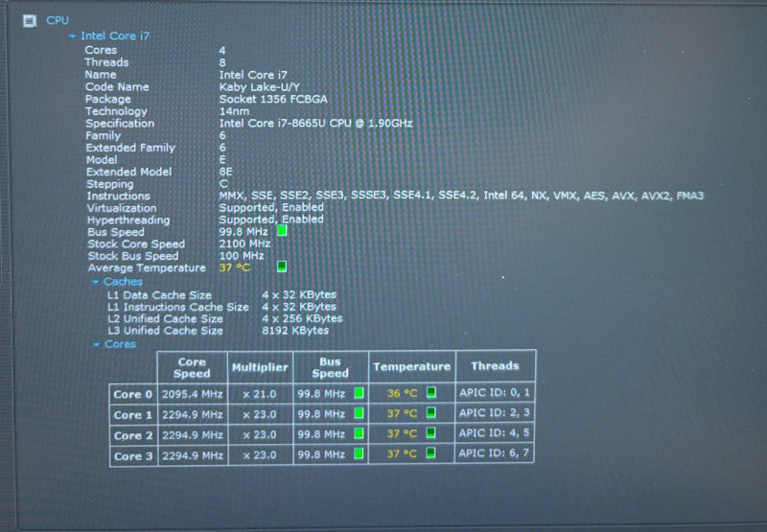Click the Cores heading label above the table
The width and height of the screenshot is (767, 532).
[x=121, y=344]
